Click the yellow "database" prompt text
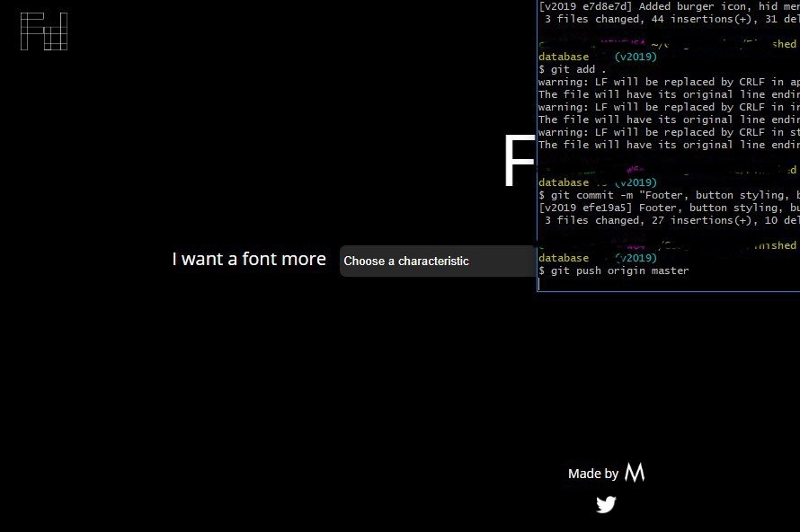 click(563, 57)
